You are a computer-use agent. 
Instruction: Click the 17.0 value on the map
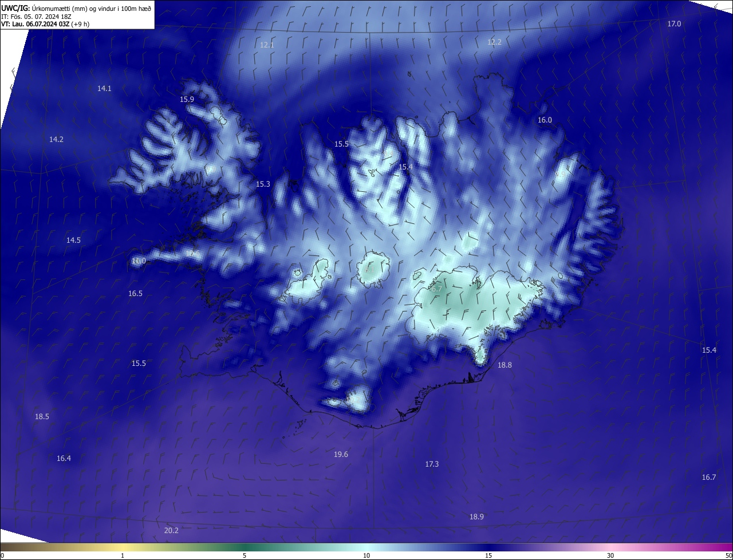coord(674,23)
